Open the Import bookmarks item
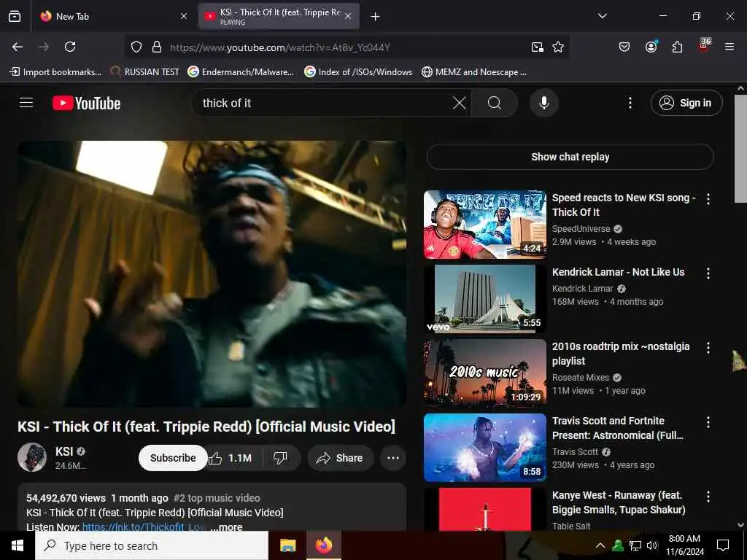This screenshot has width=747, height=560. pos(55,72)
